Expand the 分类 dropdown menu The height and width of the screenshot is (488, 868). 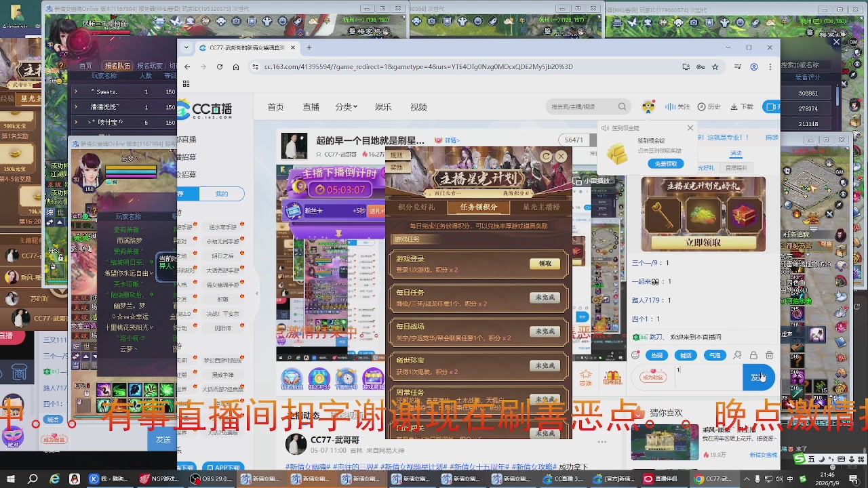click(x=346, y=106)
